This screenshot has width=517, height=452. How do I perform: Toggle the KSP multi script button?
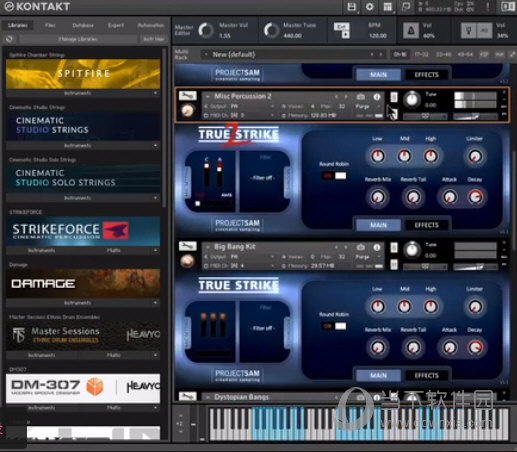coord(484,54)
